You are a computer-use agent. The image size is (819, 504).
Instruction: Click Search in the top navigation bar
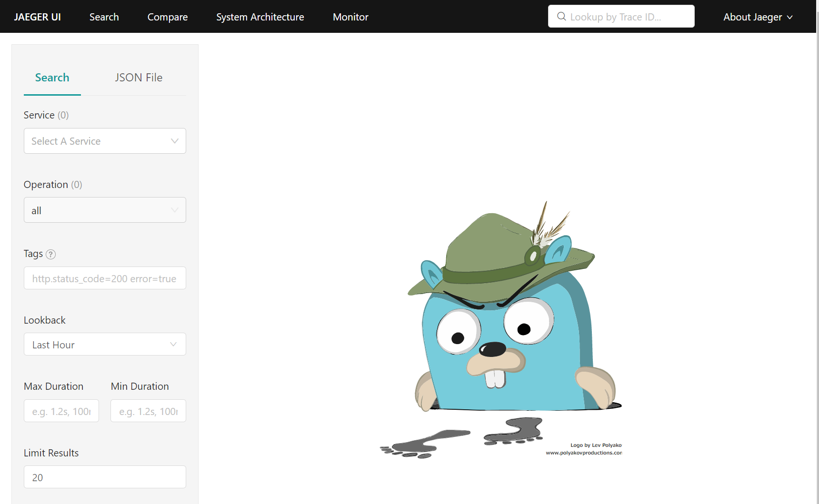(x=104, y=17)
